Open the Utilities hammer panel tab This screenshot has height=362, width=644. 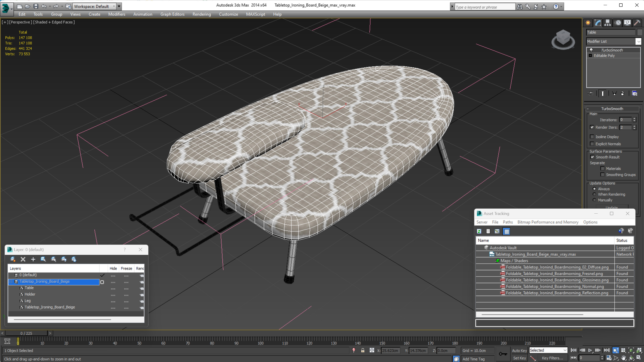(x=637, y=23)
